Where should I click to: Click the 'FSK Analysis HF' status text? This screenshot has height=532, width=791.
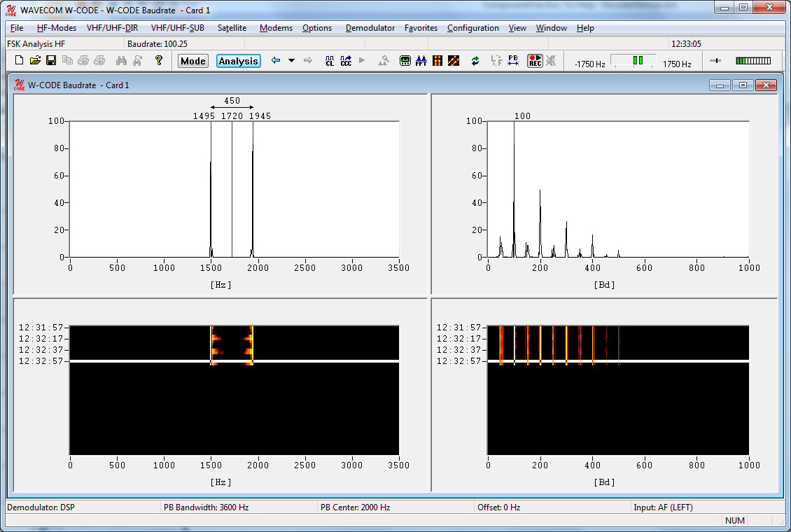36,44
